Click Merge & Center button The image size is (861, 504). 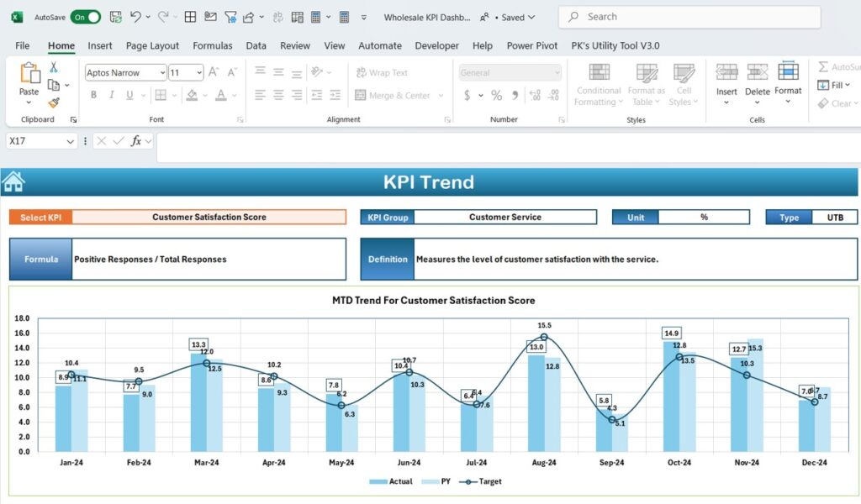[393, 96]
